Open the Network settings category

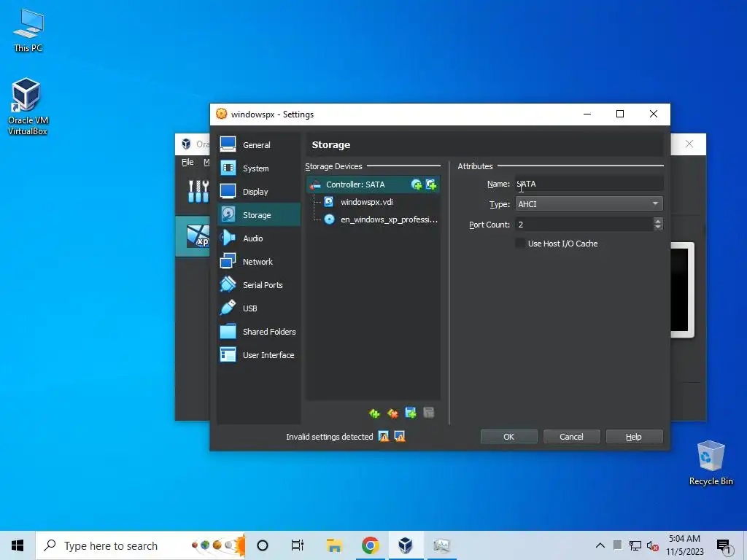click(x=259, y=262)
